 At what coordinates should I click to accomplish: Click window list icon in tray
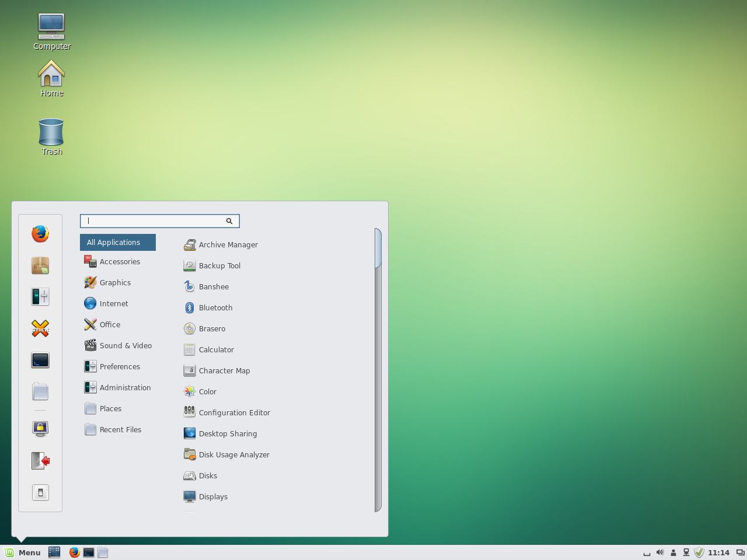click(x=740, y=552)
